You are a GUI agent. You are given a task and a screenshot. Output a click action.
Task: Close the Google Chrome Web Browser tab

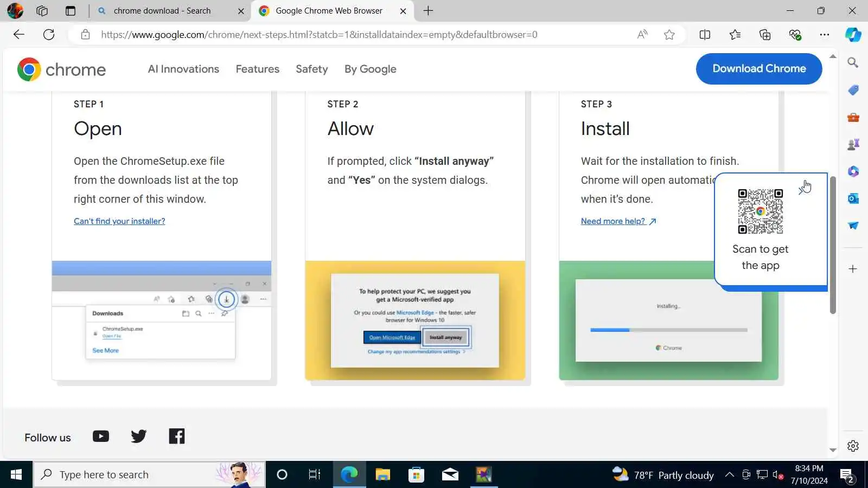click(403, 11)
